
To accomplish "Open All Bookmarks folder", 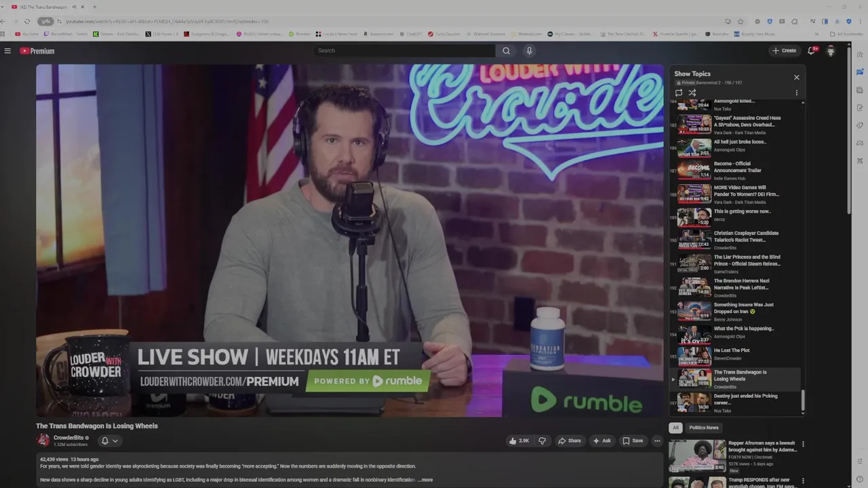I will (846, 34).
